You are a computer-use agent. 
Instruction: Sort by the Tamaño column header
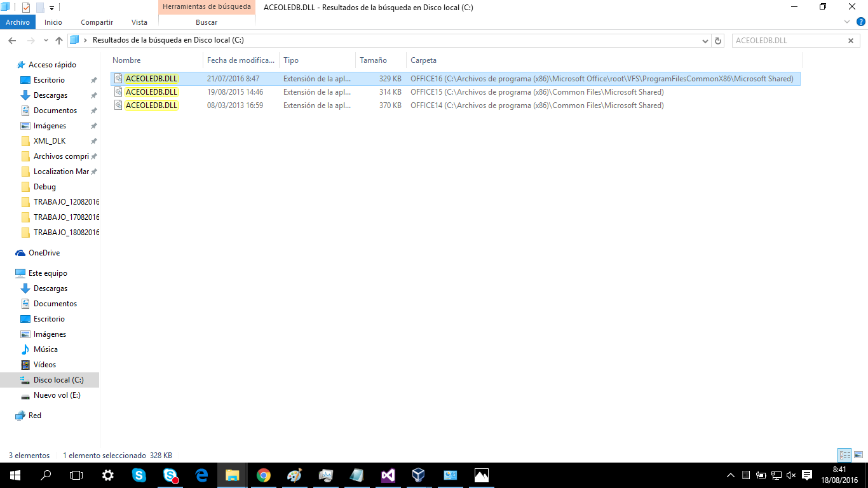381,60
